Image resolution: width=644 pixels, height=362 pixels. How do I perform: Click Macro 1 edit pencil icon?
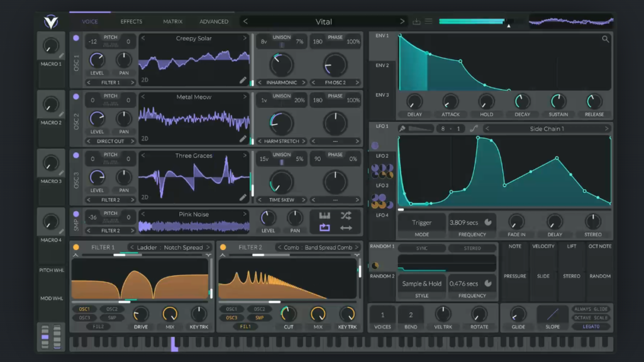[x=61, y=56]
